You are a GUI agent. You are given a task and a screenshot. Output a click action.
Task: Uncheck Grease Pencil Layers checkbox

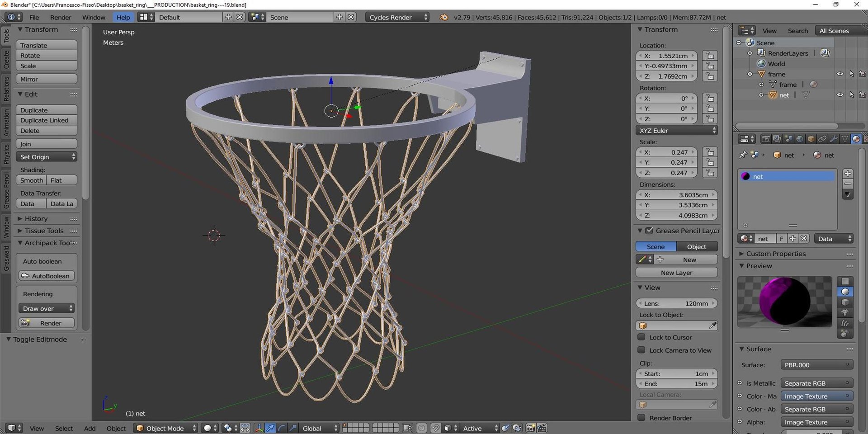649,231
